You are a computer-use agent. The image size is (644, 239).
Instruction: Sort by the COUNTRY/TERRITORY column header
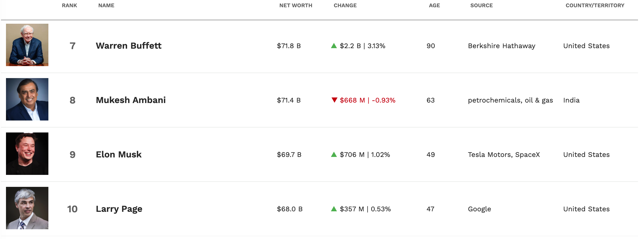595,5
